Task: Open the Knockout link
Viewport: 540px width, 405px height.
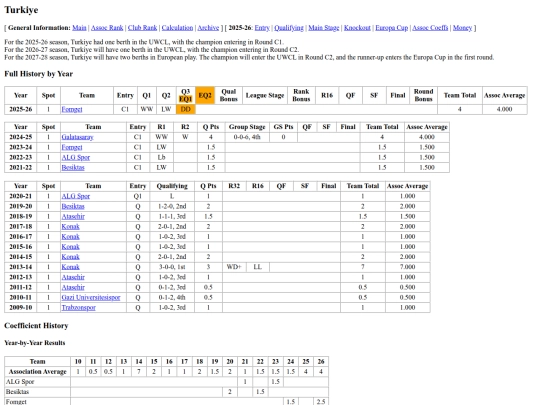Action: click(x=357, y=28)
